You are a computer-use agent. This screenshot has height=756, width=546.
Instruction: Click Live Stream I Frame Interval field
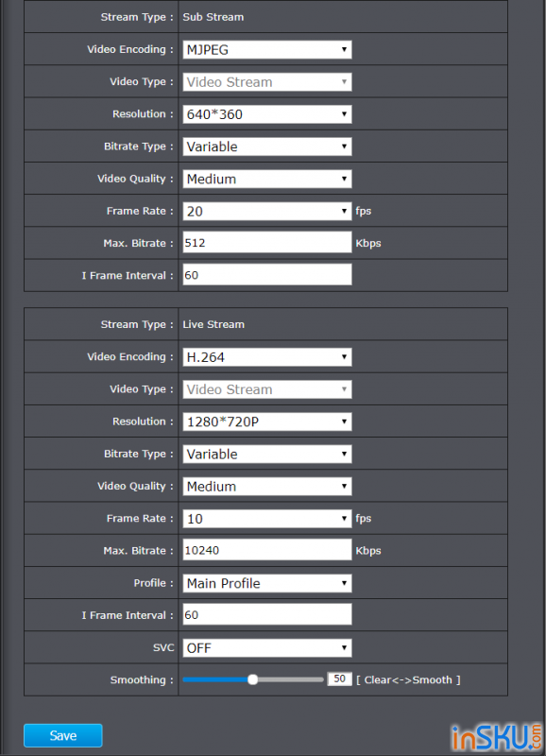click(267, 615)
